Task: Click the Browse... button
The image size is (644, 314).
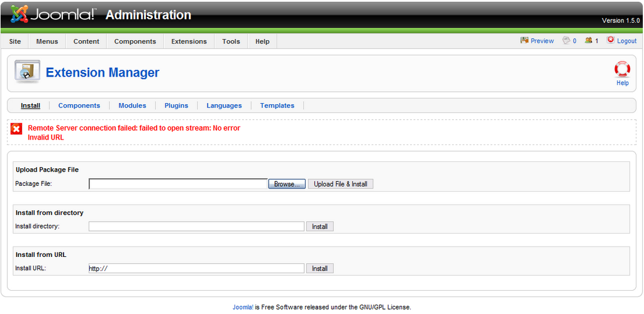Action: (x=287, y=184)
